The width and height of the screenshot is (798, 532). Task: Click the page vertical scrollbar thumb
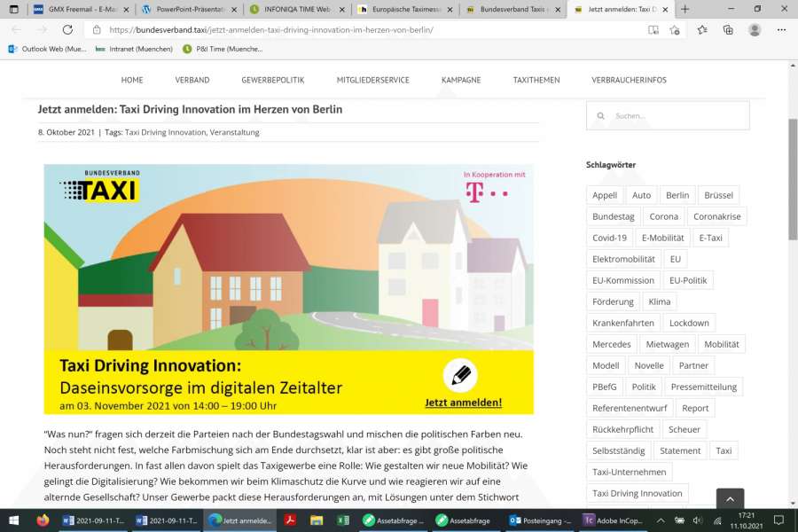pyautogui.click(x=793, y=179)
